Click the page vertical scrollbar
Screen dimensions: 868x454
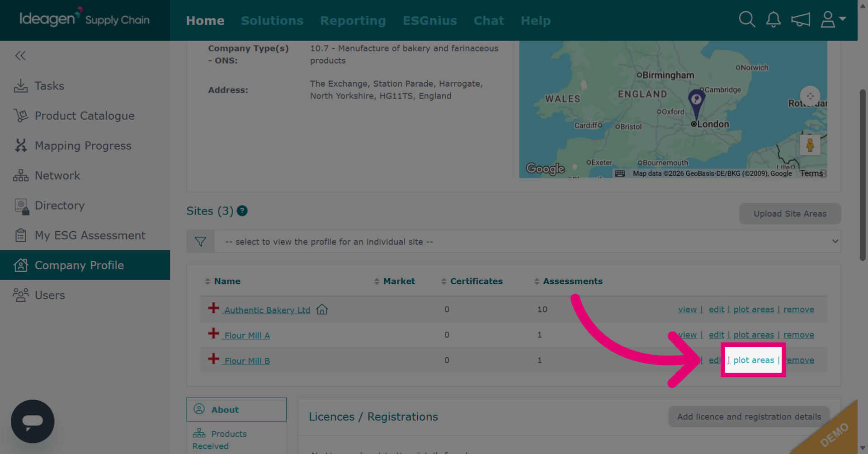863,175
